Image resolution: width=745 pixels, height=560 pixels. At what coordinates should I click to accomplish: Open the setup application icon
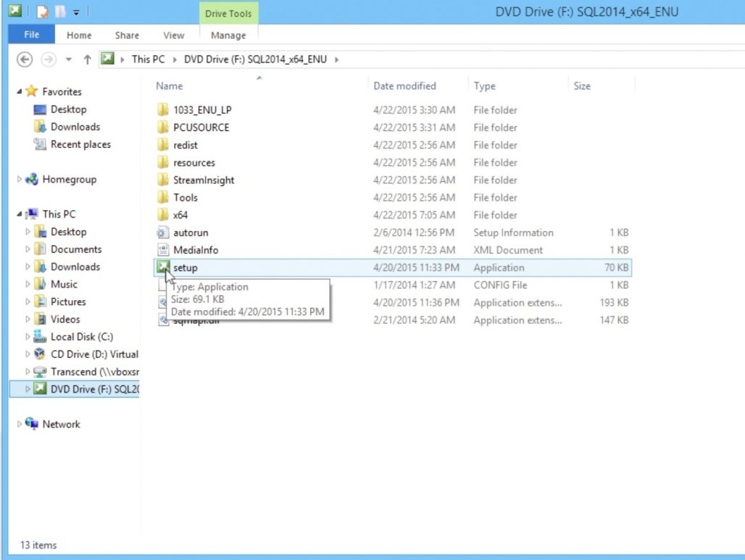click(164, 267)
